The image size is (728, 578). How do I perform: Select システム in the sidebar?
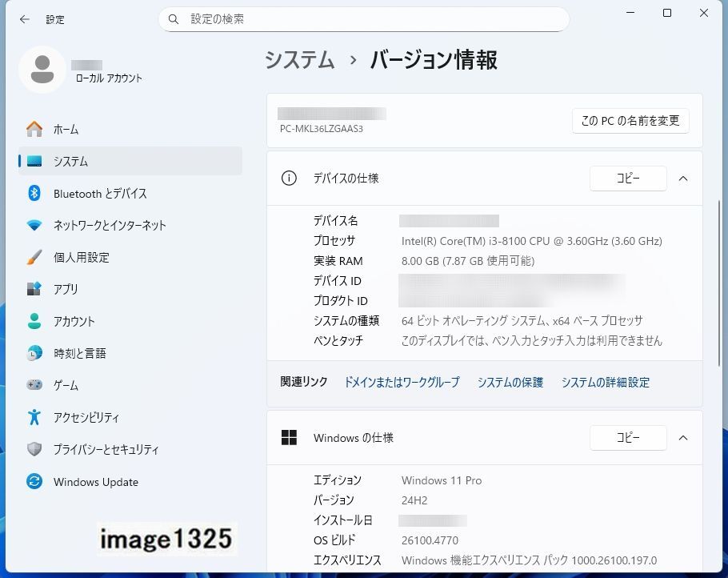click(x=130, y=161)
